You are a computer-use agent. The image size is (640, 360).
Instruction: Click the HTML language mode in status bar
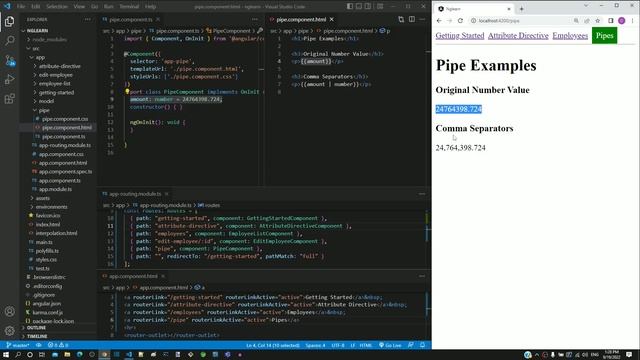tap(365, 345)
